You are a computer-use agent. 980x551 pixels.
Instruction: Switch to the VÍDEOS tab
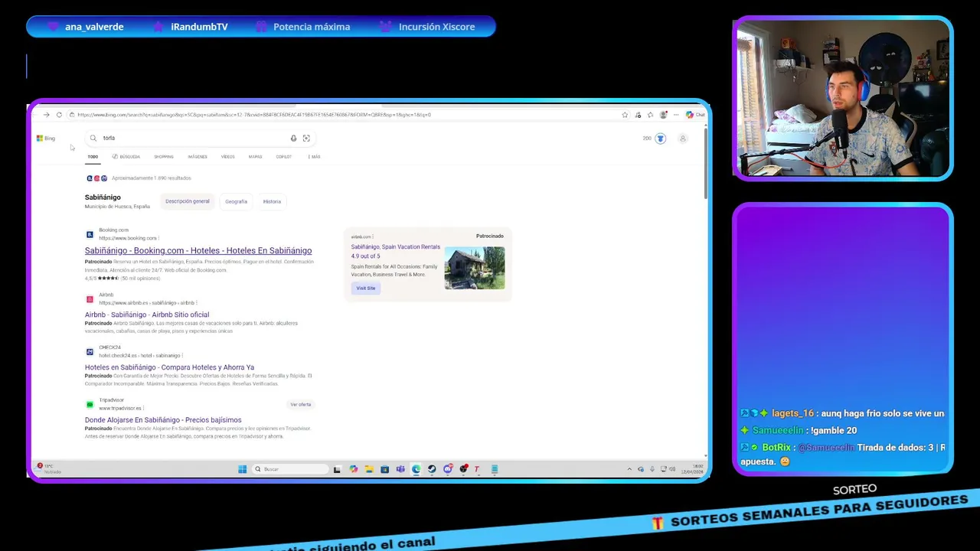tap(228, 157)
